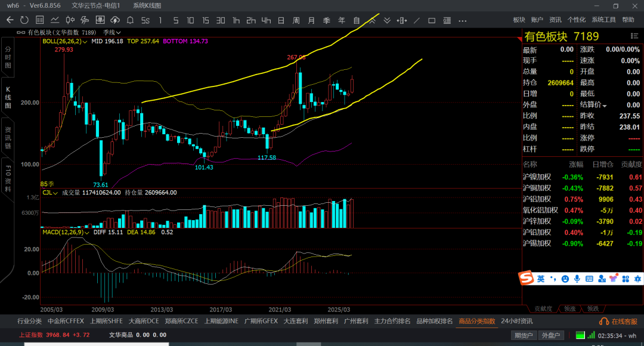The width and height of the screenshot is (644, 346).
Task: Switch to the monthly 月 period
Action: pyautogui.click(x=311, y=20)
